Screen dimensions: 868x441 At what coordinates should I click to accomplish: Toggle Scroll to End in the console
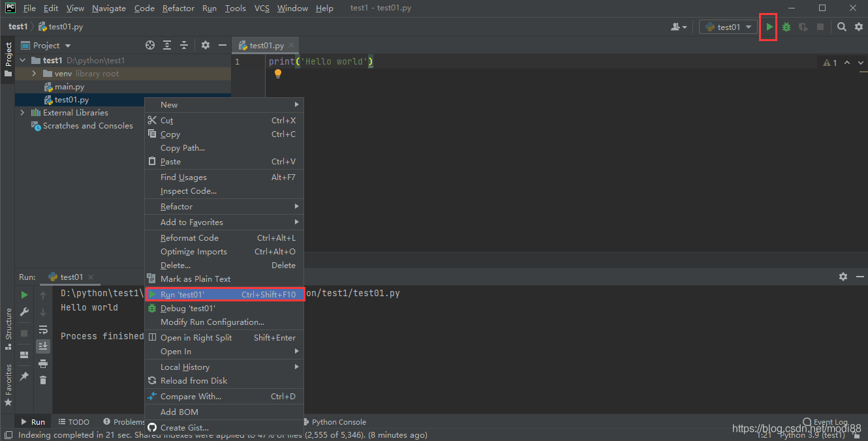[x=42, y=346]
